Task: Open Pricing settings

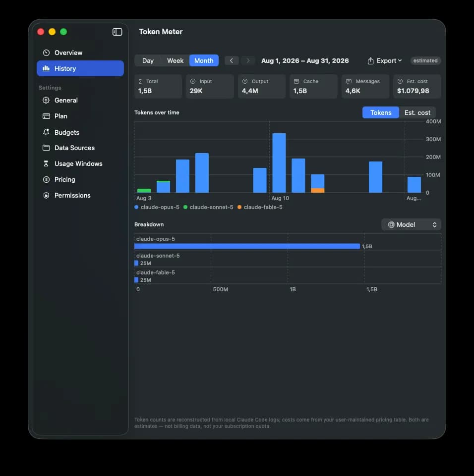Action: click(x=80, y=179)
